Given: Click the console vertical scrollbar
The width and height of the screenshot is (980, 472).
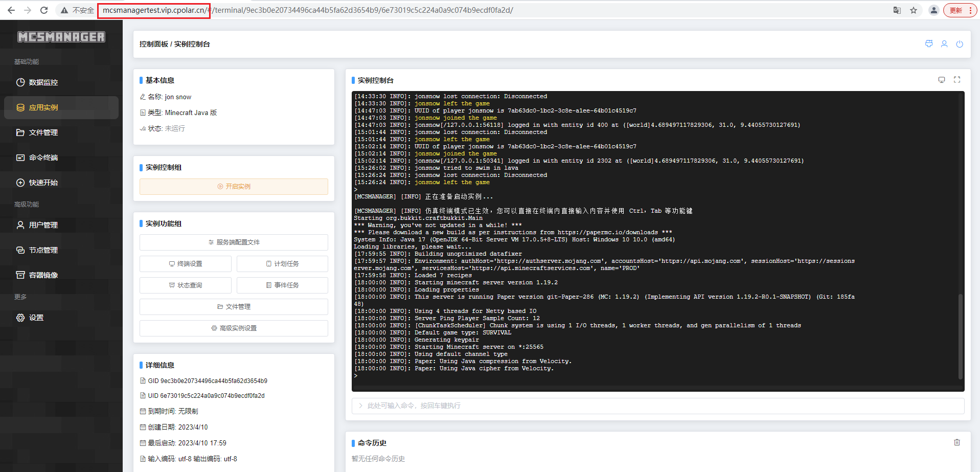Looking at the screenshot, I should point(961,335).
